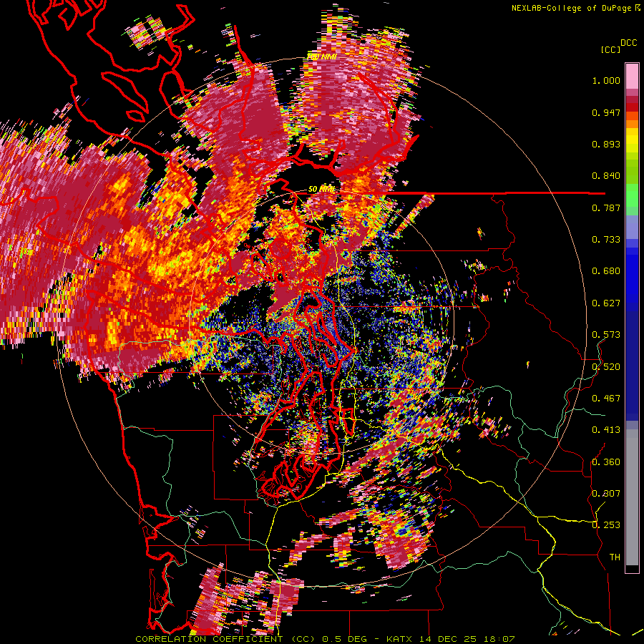Click the 0.467 scale value
The height and width of the screenshot is (644, 644).
(606, 399)
